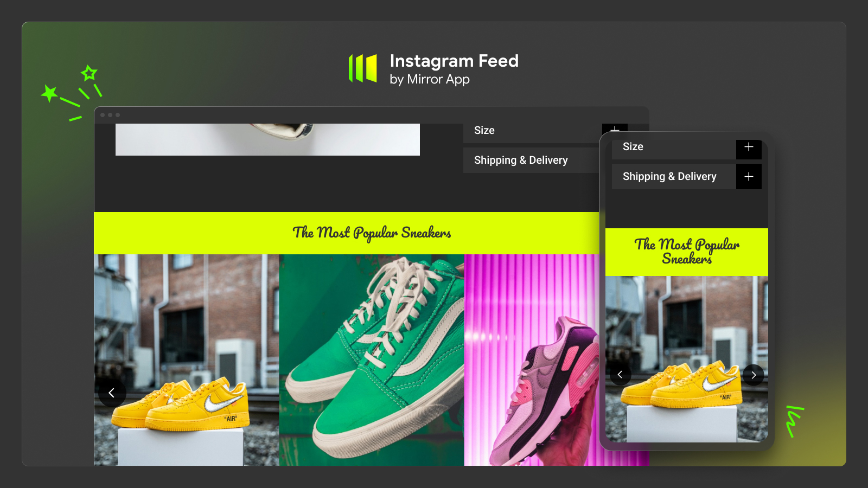The image size is (868, 488).
Task: Select the Instagram Feed title text
Action: pyautogui.click(x=454, y=61)
